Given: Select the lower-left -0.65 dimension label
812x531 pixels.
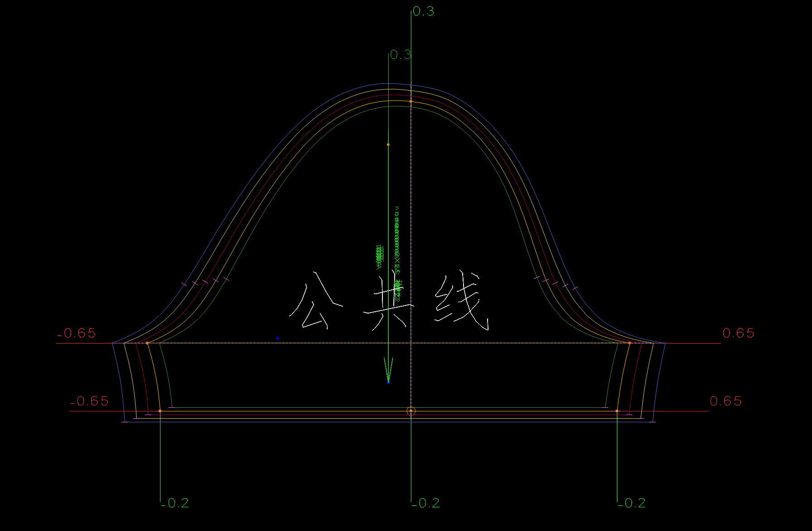Looking at the screenshot, I should coord(89,401).
